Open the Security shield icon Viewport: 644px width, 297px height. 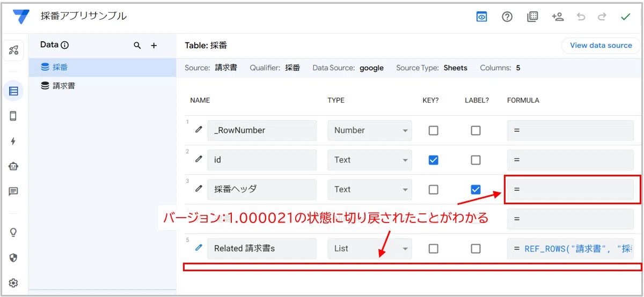13,257
